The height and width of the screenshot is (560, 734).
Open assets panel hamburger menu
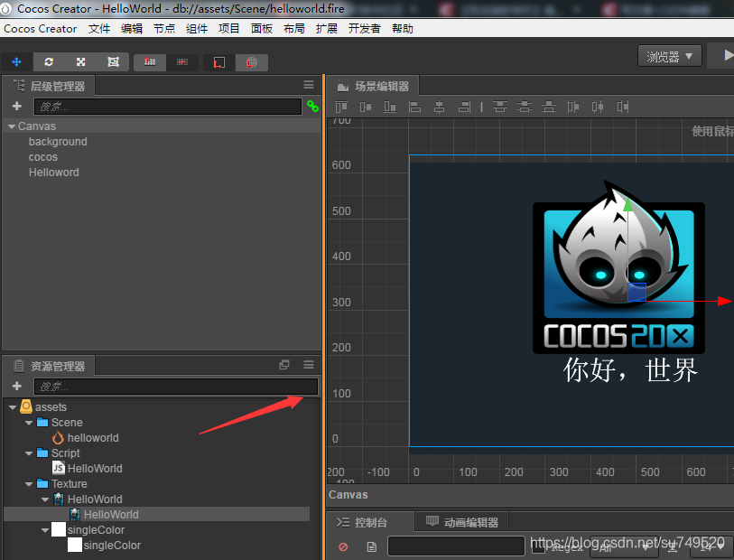click(x=309, y=365)
